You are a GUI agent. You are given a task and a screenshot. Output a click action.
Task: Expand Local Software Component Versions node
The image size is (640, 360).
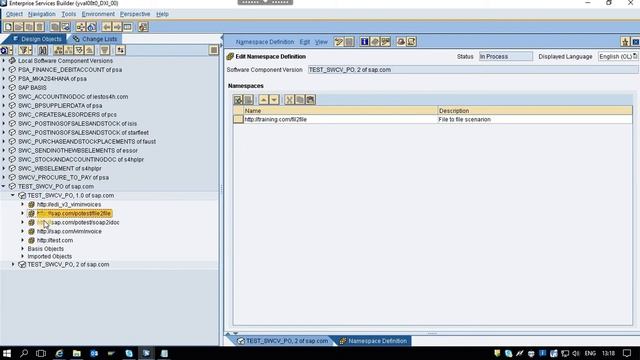point(4,60)
